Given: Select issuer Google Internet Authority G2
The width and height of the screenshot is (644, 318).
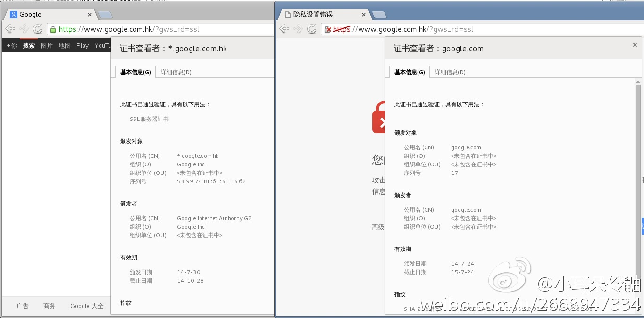Looking at the screenshot, I should (214, 218).
